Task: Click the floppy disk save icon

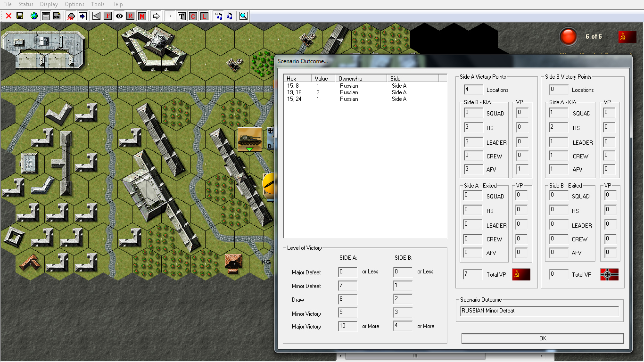Action: pyautogui.click(x=20, y=16)
